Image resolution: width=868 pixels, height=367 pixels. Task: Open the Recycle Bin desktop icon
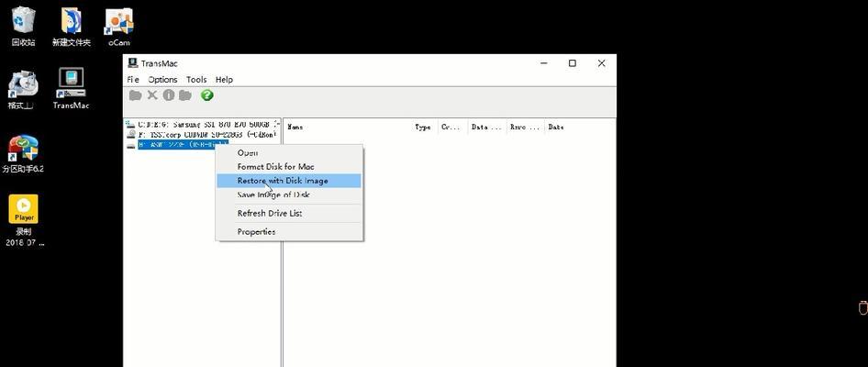click(23, 26)
